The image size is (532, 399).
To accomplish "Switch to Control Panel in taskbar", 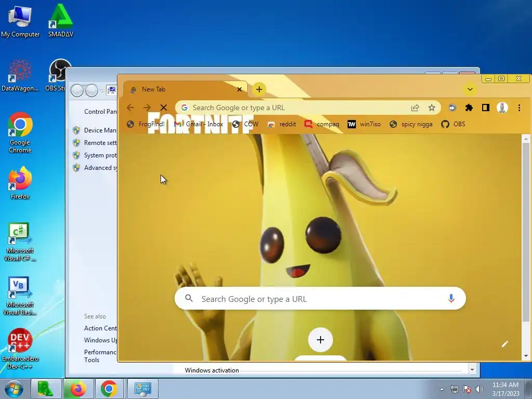I will point(142,389).
